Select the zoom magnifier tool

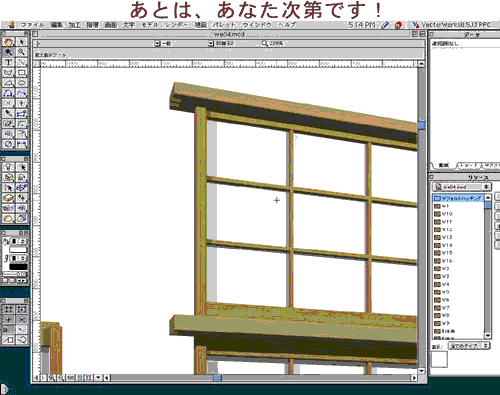(21, 52)
